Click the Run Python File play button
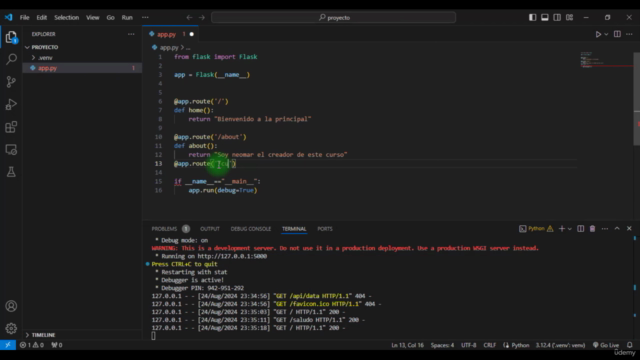Screen dimensions: 640x360 pyautogui.click(x=598, y=34)
